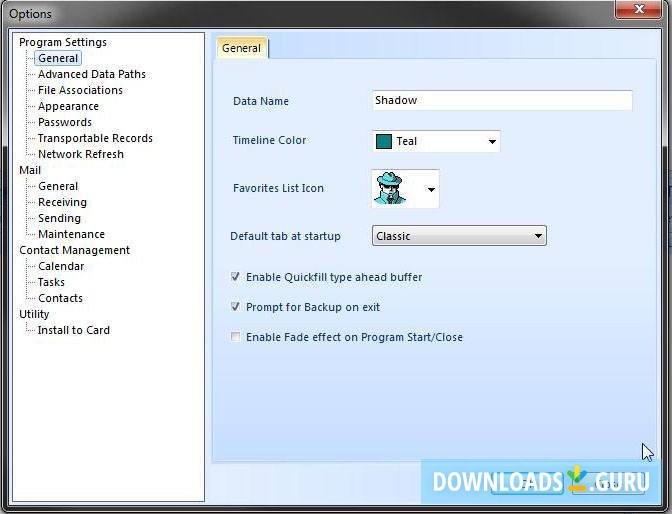Viewport: 672px width, 514px height.
Task: Open Mail Sending settings
Action: coord(59,218)
